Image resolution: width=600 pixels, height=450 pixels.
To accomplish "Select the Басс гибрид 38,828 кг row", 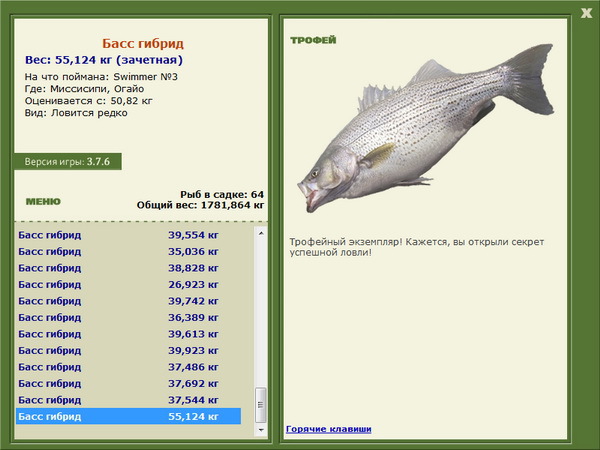I will [x=128, y=268].
